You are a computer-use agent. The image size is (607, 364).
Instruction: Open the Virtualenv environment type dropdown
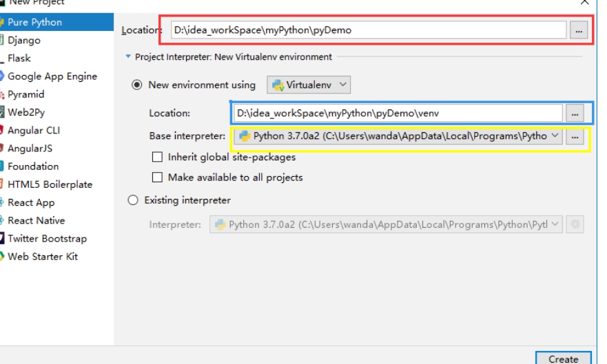tap(309, 85)
